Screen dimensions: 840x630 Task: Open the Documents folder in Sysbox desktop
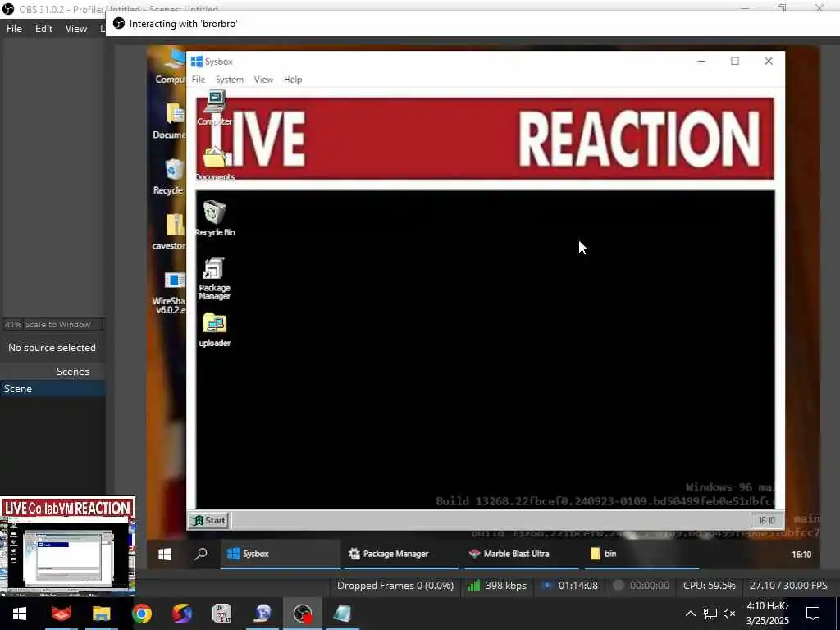tap(215, 164)
